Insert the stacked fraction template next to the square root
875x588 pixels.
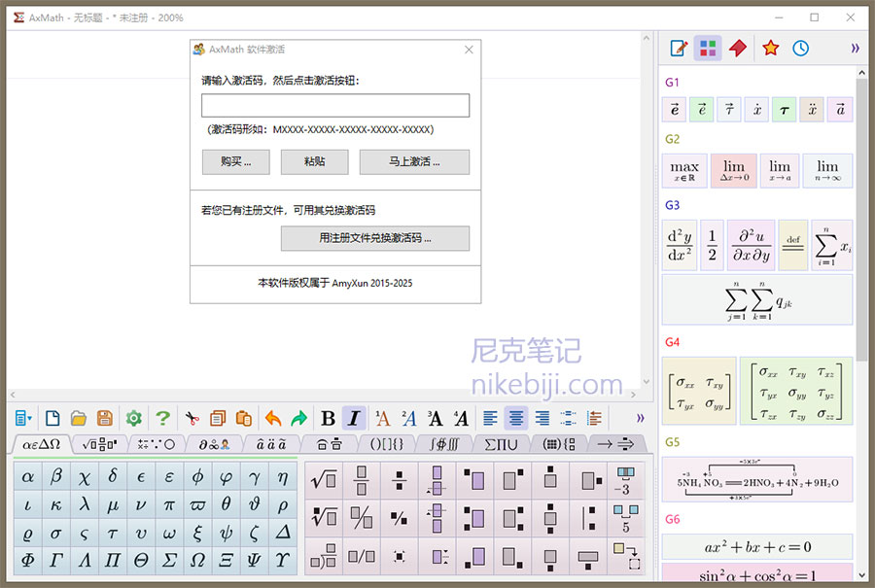pos(362,479)
